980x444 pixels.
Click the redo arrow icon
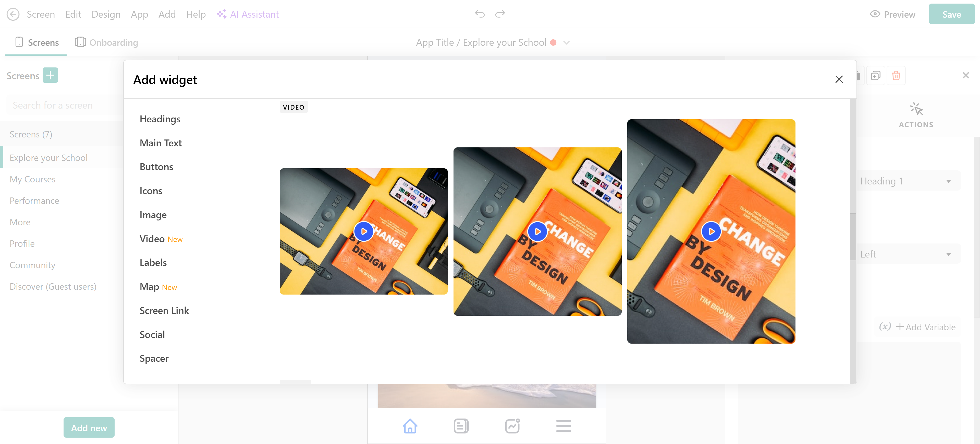pos(500,14)
